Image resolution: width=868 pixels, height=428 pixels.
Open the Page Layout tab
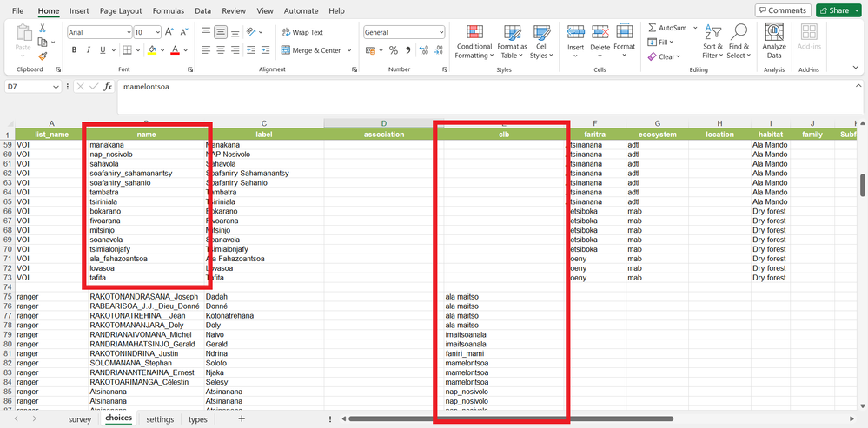[x=121, y=10]
